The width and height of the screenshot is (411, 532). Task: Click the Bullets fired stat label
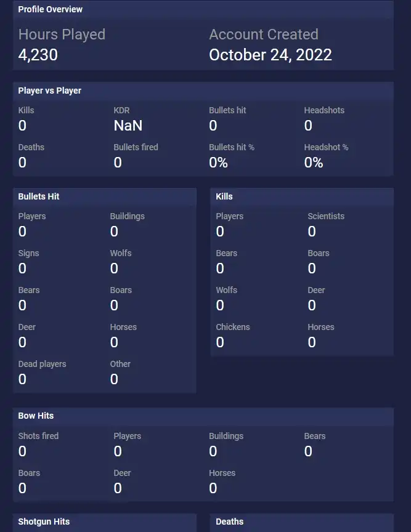(136, 147)
